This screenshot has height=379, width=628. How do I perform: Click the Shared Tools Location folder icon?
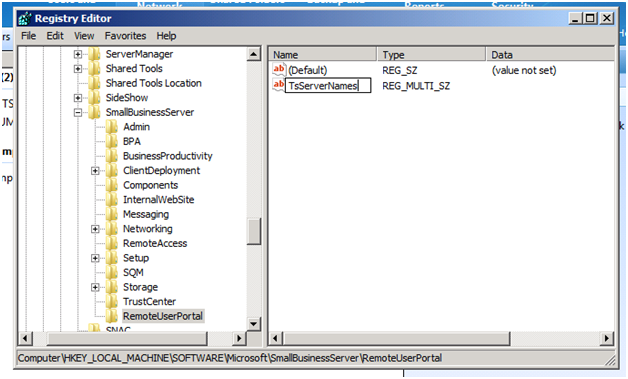[x=94, y=83]
